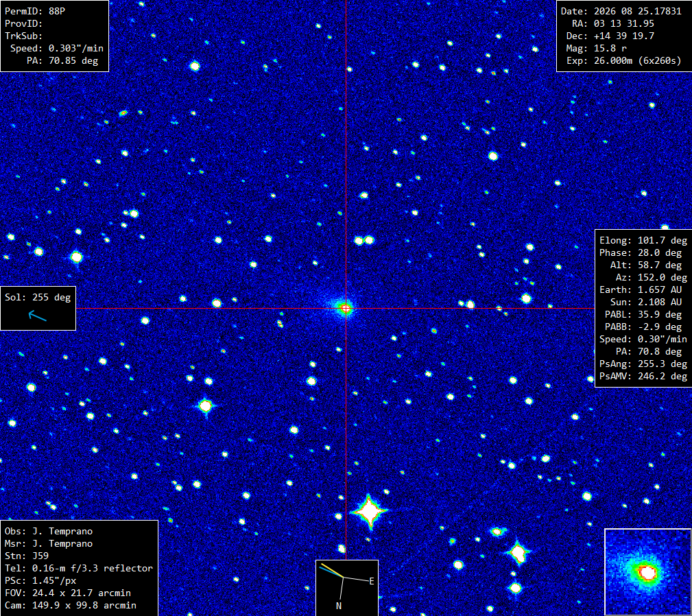
Task: Click the comet close-up inset thumbnail
Action: pos(647,571)
